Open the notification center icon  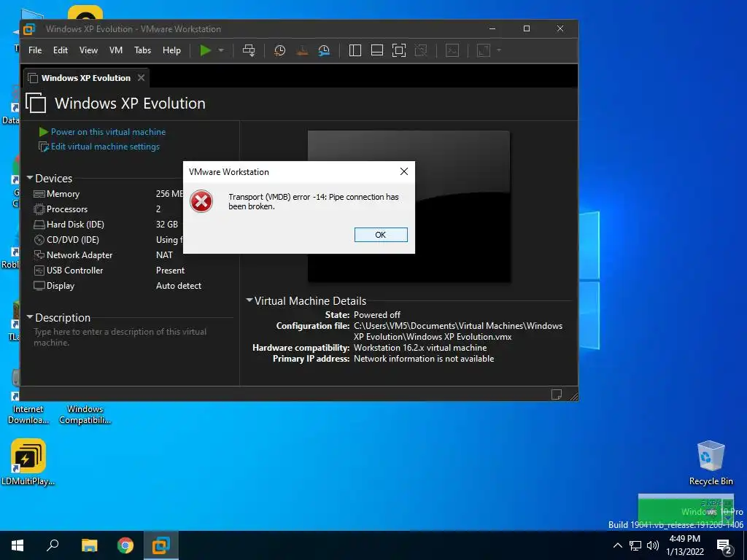[x=724, y=546]
